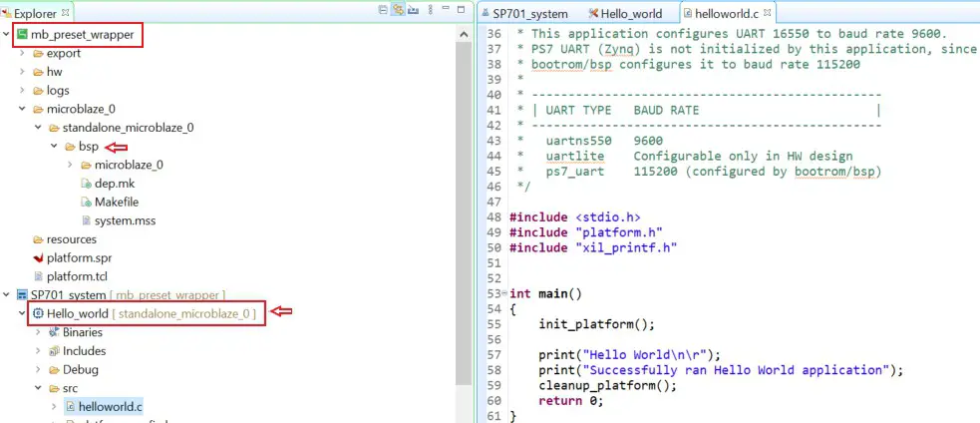Viewport: 980px width, 423px height.
Task: Select the system.mss file icon
Action: 87,220
